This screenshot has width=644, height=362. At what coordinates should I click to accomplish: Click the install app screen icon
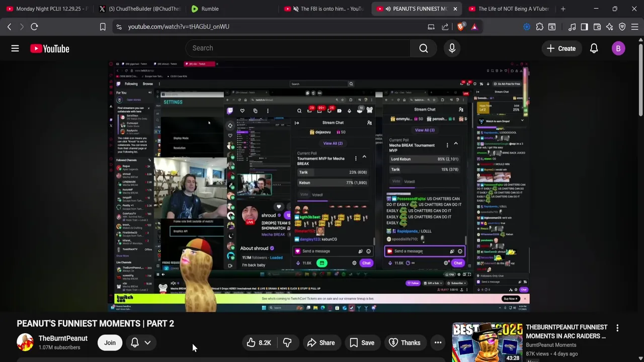[x=431, y=27]
